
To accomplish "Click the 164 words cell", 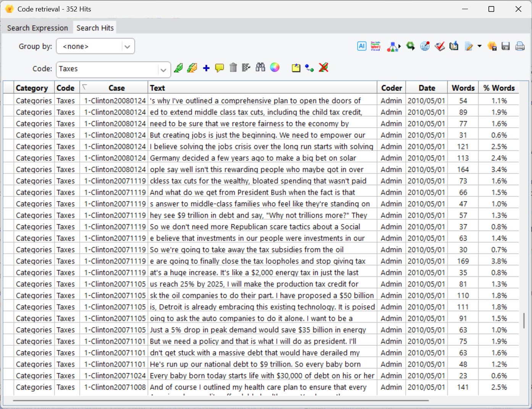I will 463,169.
